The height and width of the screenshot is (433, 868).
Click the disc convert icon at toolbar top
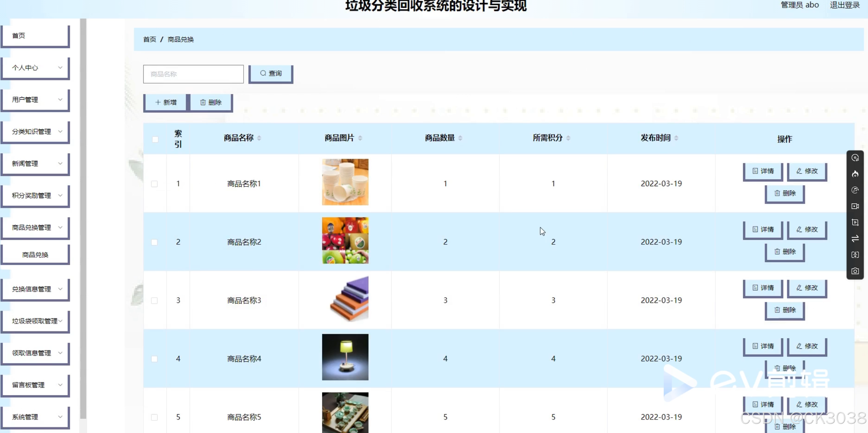[x=855, y=157]
